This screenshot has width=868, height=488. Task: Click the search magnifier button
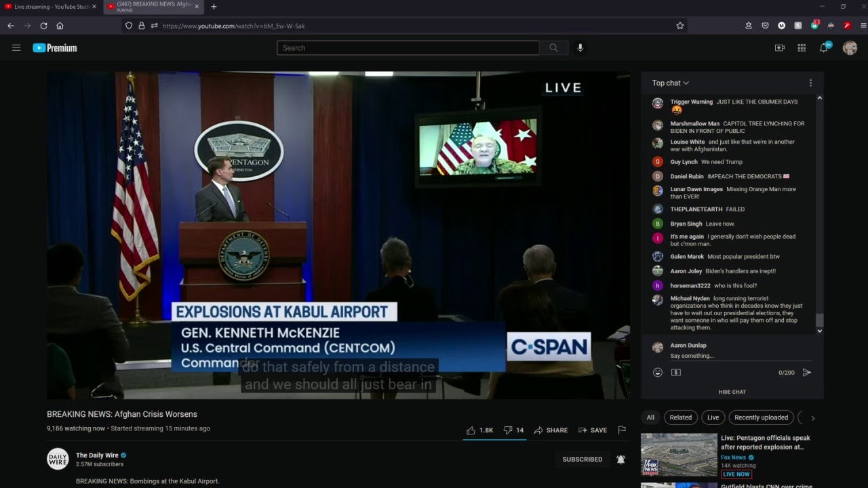(554, 48)
